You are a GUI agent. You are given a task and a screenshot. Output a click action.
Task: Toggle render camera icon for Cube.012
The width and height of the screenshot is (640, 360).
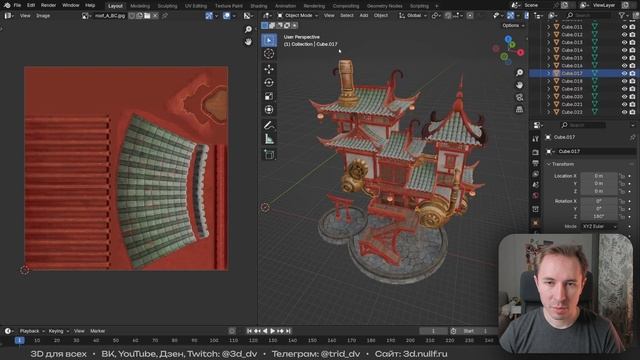[632, 35]
